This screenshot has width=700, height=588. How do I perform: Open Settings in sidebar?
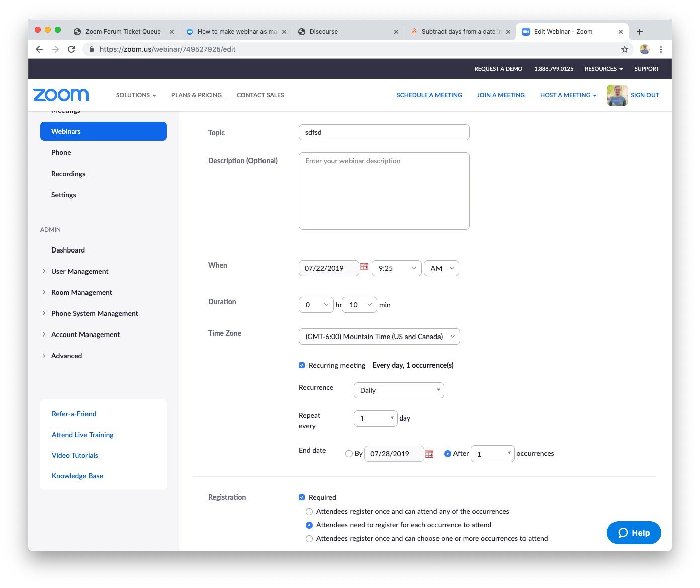click(x=64, y=195)
